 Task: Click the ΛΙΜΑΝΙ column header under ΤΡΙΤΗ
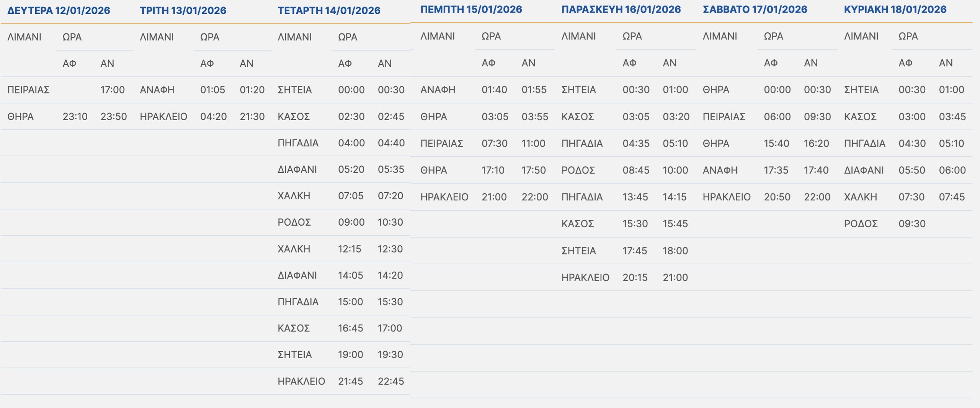click(x=157, y=37)
